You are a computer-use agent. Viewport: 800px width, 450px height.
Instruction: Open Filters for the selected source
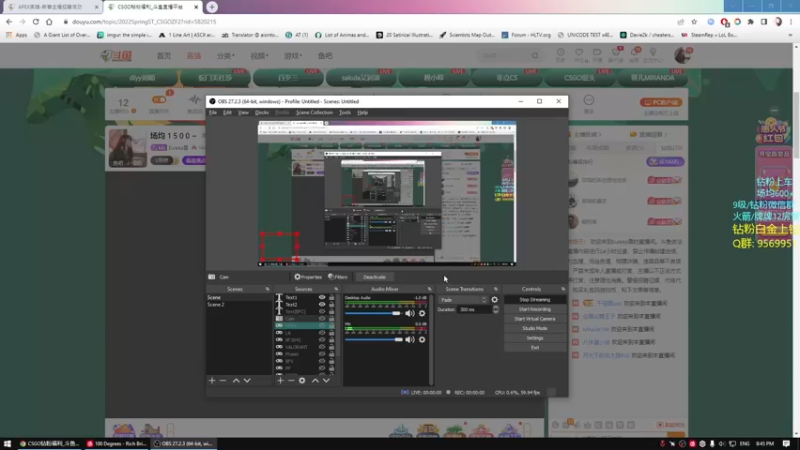338,277
